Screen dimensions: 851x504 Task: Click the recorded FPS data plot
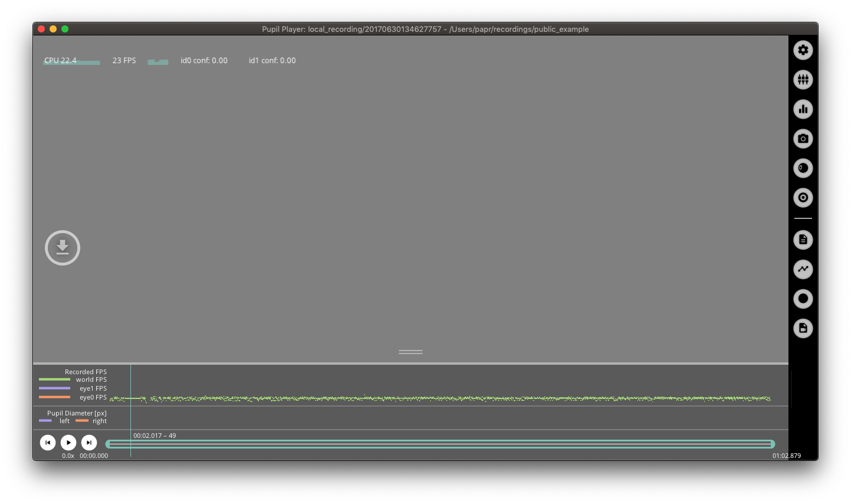click(x=440, y=398)
